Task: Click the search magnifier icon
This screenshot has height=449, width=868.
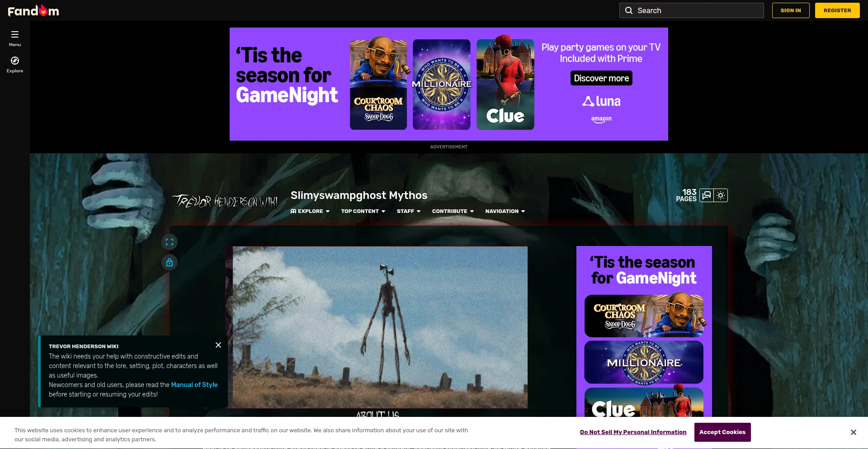Action: pos(629,10)
